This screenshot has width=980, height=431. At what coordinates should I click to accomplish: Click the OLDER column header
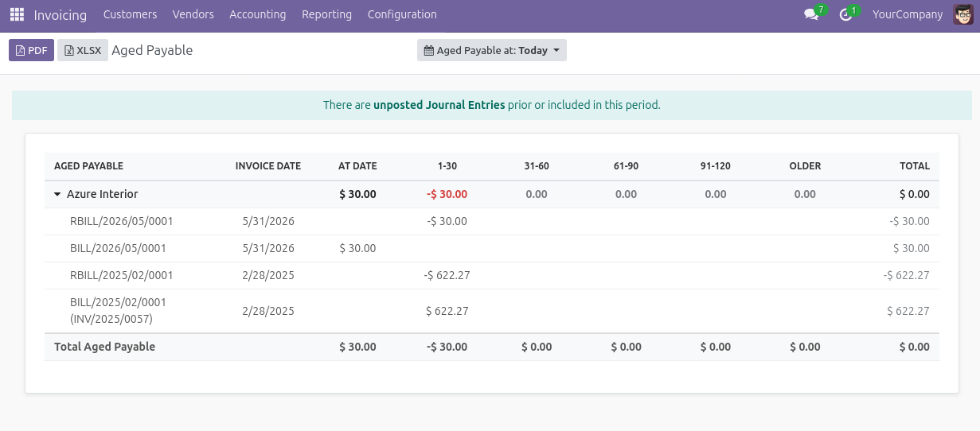pyautogui.click(x=805, y=166)
